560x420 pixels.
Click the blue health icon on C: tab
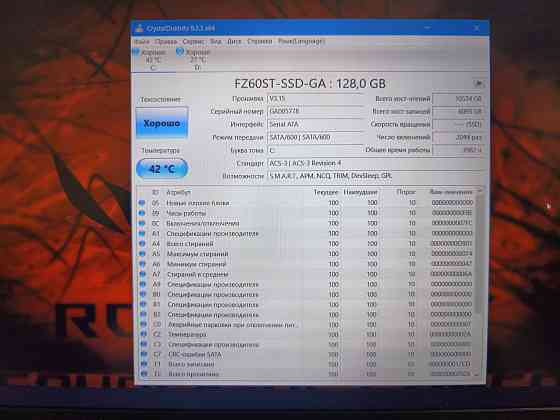click(x=136, y=52)
